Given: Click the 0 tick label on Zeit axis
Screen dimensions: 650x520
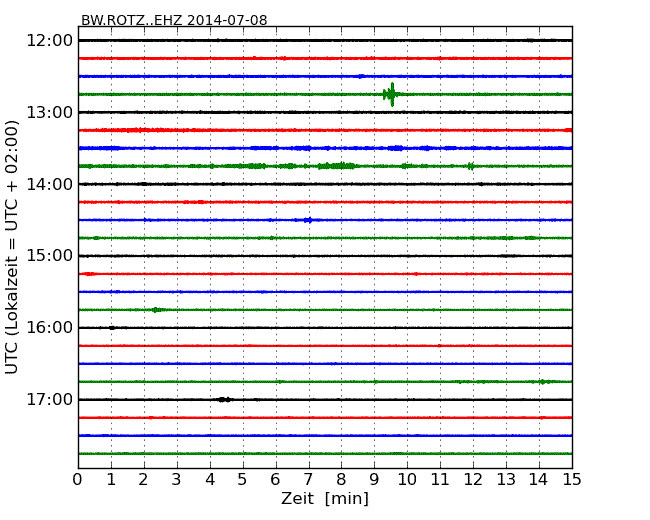Looking at the screenshot, I should point(78,480).
